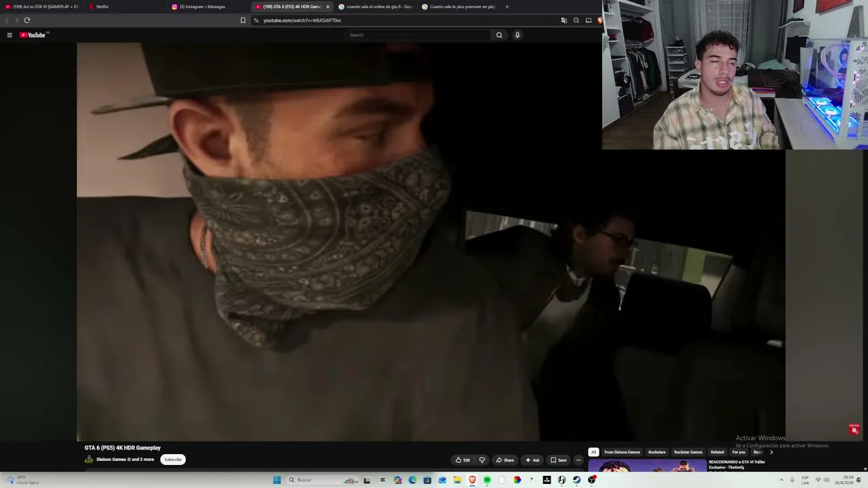Image resolution: width=868 pixels, height=488 pixels.
Task: Go back with the browser back arrow
Action: pos(7,20)
